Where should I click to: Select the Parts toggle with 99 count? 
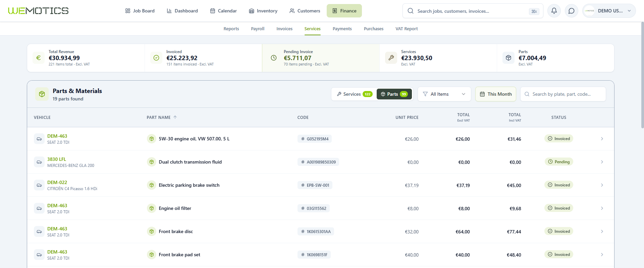[x=394, y=94]
